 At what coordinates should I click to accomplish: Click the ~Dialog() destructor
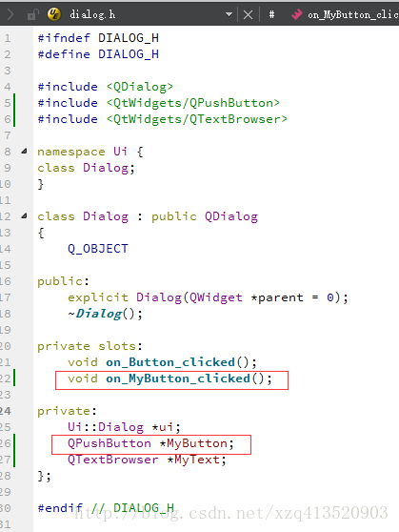(x=105, y=314)
